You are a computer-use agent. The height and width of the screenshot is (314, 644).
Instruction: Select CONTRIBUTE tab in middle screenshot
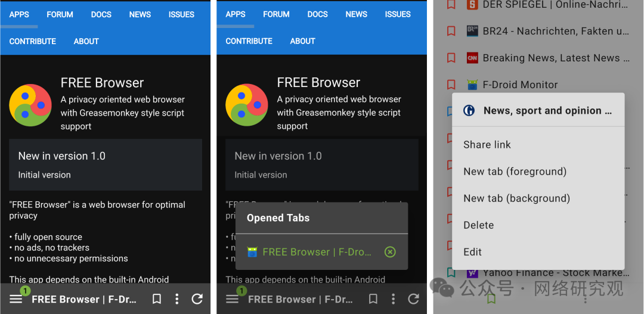tap(249, 41)
